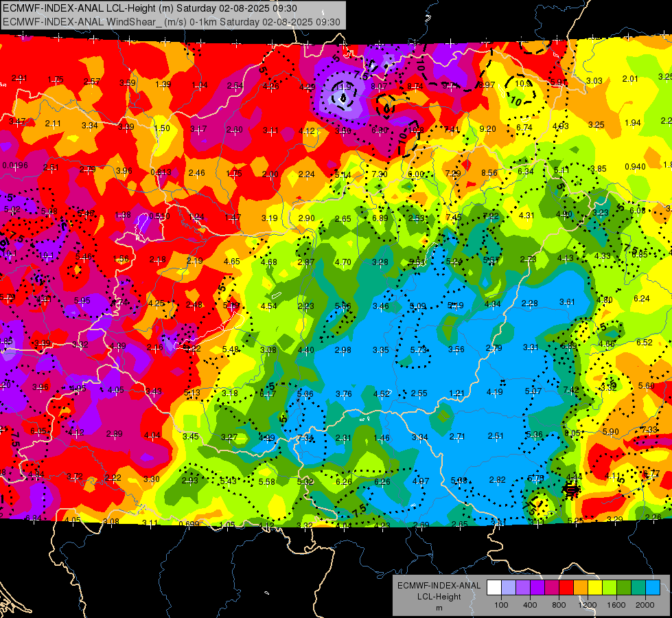Click the legend unit label 'm'
The image size is (672, 618).
(x=439, y=608)
